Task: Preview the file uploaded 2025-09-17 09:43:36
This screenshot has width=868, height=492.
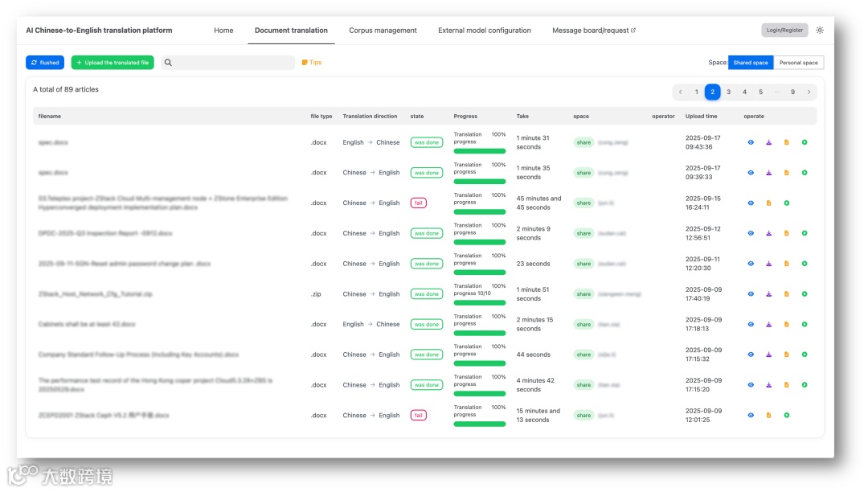Action: [x=751, y=142]
